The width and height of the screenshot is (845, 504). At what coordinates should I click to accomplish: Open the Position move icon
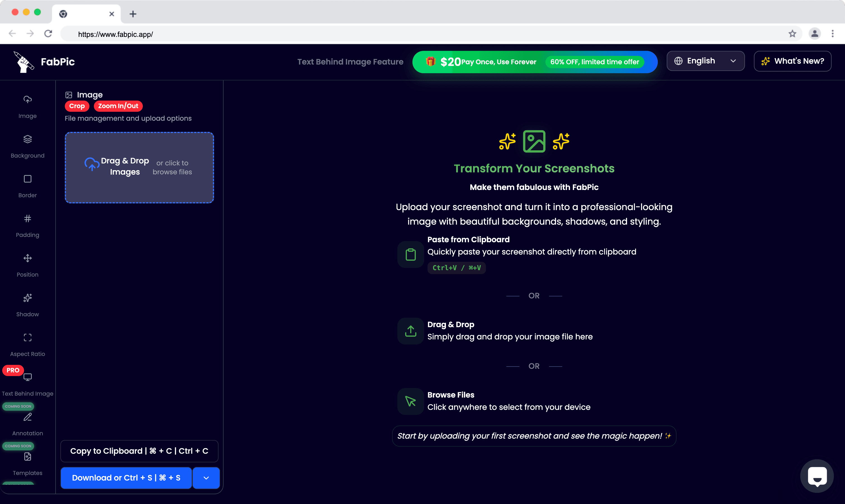click(27, 258)
